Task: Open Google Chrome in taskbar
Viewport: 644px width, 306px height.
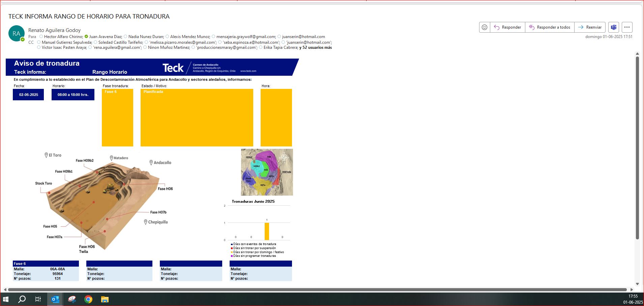Action: pyautogui.click(x=88, y=299)
